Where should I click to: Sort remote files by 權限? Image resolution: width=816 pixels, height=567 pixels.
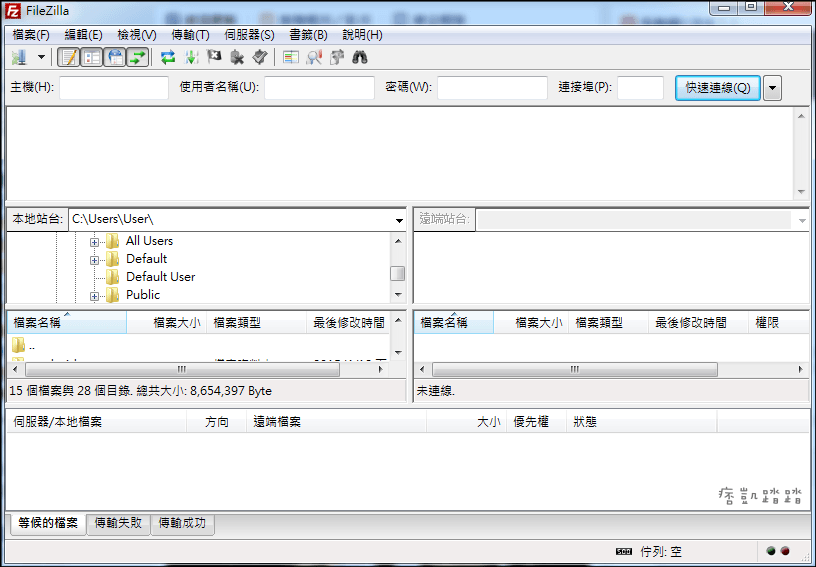(x=778, y=323)
